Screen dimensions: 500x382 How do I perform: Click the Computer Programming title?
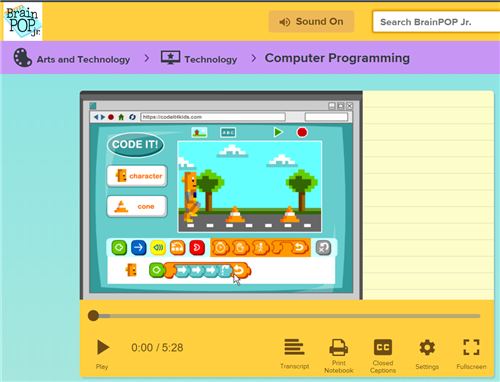[337, 58]
